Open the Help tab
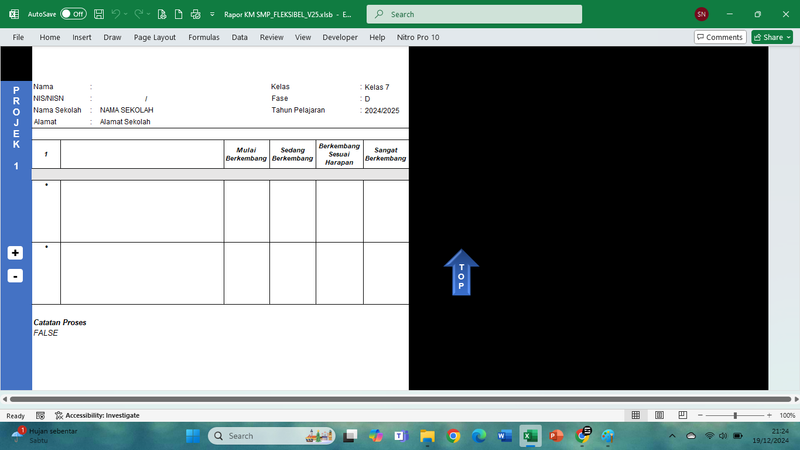The width and height of the screenshot is (800, 450). (377, 37)
